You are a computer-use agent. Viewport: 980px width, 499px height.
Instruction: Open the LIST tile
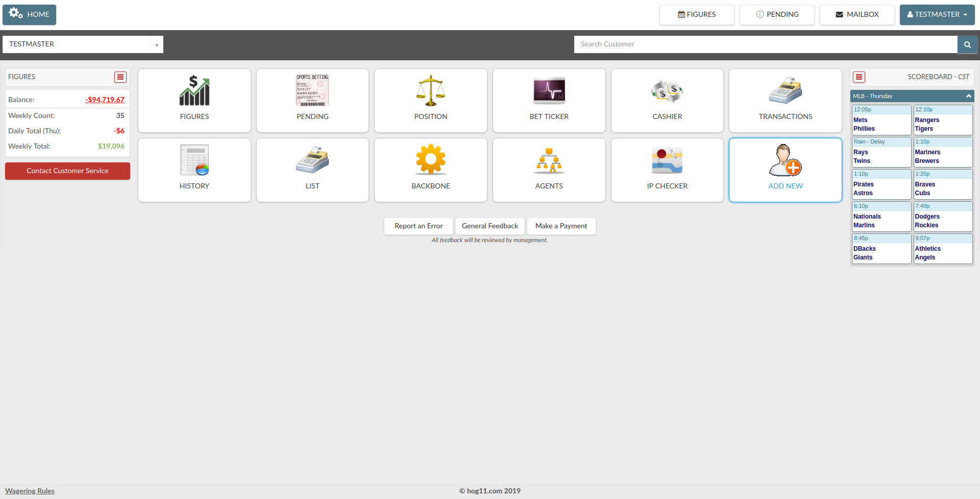coord(312,170)
